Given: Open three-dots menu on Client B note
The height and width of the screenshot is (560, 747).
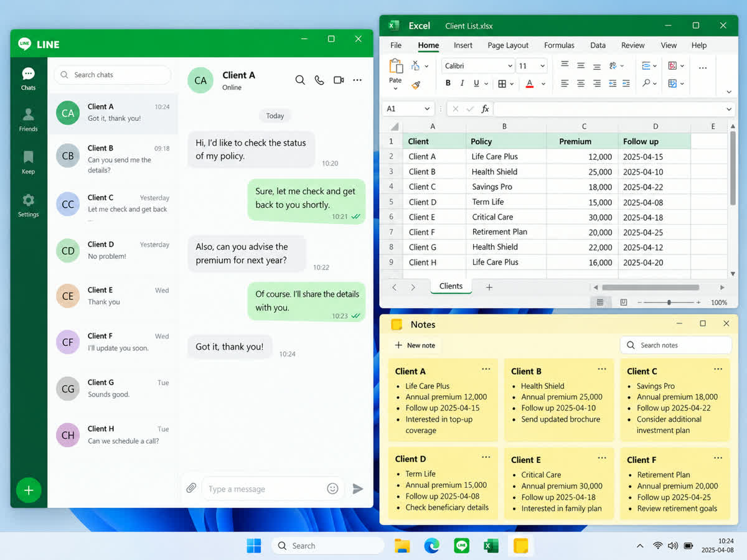Looking at the screenshot, I should [x=602, y=370].
